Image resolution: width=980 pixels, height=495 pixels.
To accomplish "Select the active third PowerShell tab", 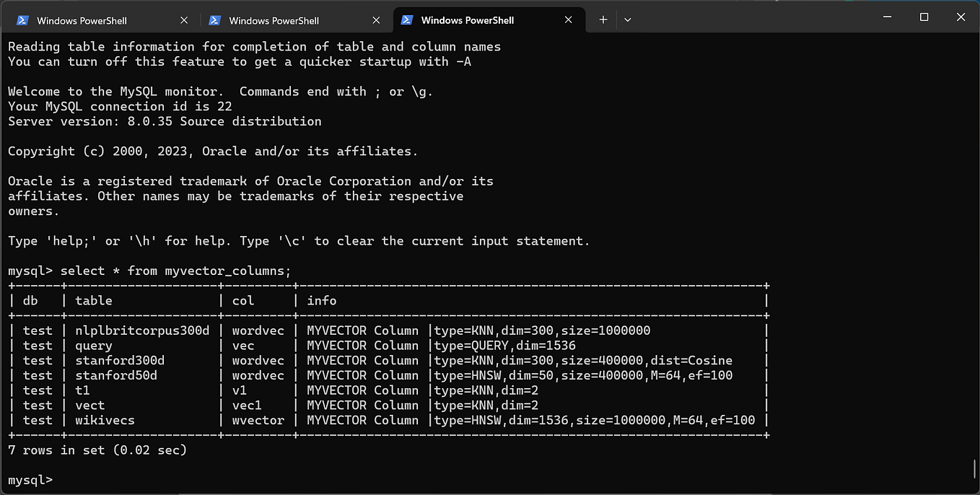I will [x=488, y=20].
